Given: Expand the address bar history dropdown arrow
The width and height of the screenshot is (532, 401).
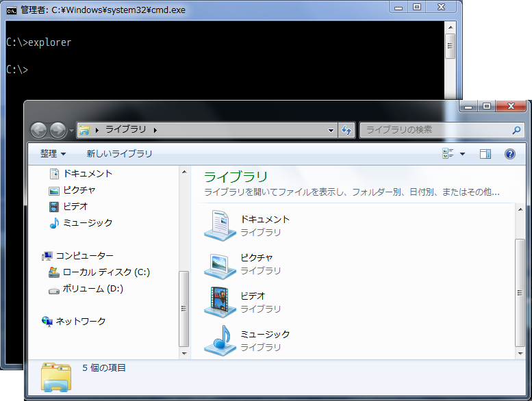Looking at the screenshot, I should pos(331,130).
